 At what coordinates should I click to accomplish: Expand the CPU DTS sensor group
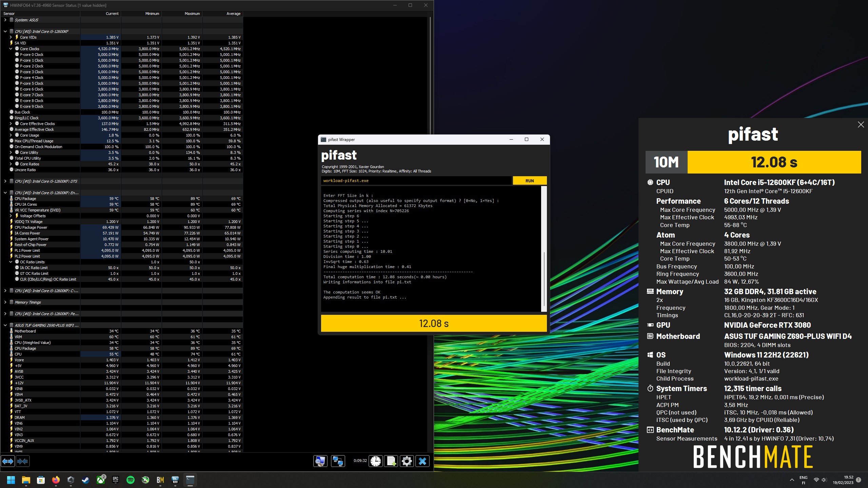click(5, 181)
